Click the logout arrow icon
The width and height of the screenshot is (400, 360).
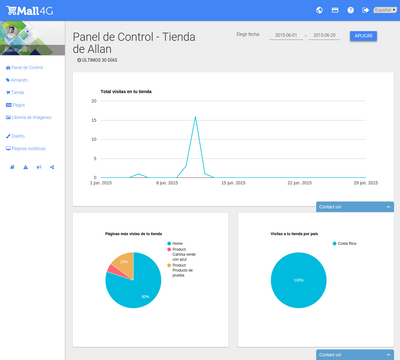[365, 10]
